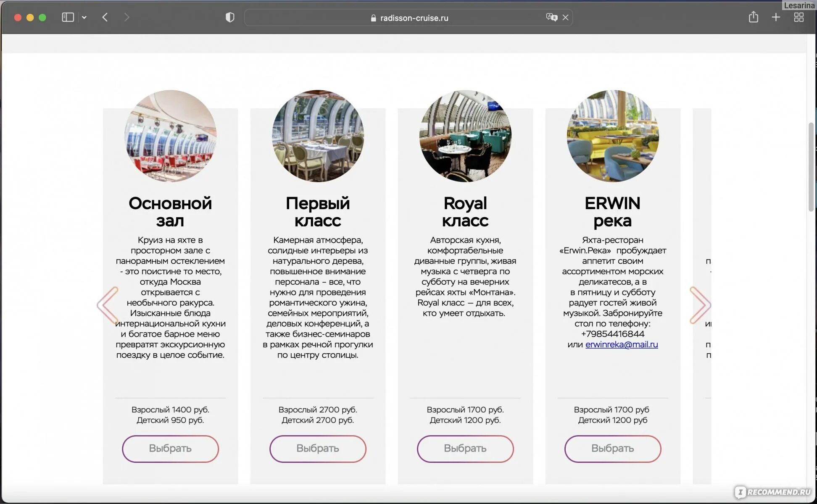Grab the page vertical scrollbar thumb

[x=811, y=167]
